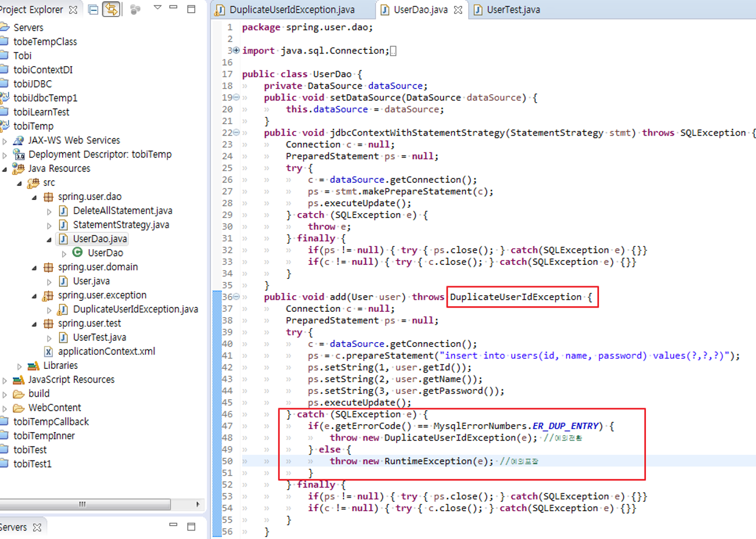
Task: Expand Deployment Descriptor: tobiTemp node
Action: click(x=5, y=154)
